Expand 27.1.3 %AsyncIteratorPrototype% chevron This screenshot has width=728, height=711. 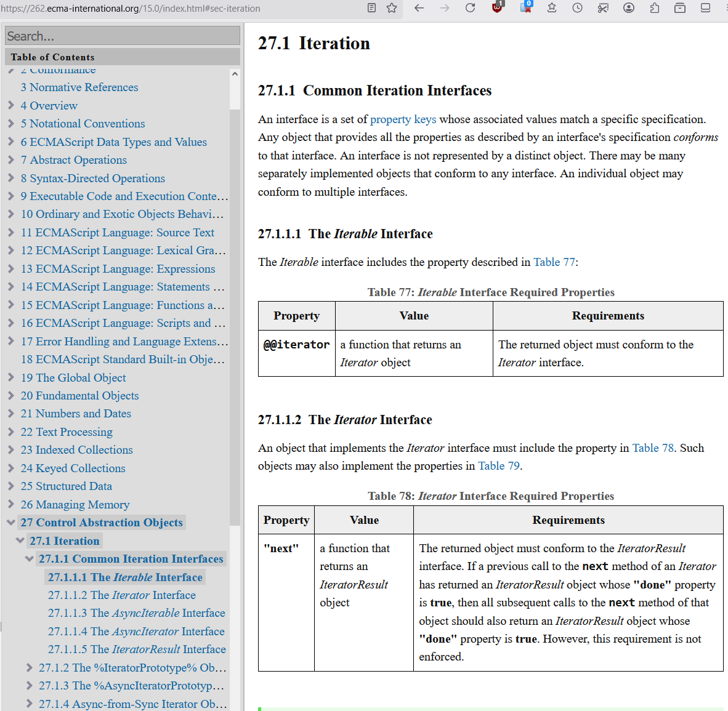click(29, 686)
